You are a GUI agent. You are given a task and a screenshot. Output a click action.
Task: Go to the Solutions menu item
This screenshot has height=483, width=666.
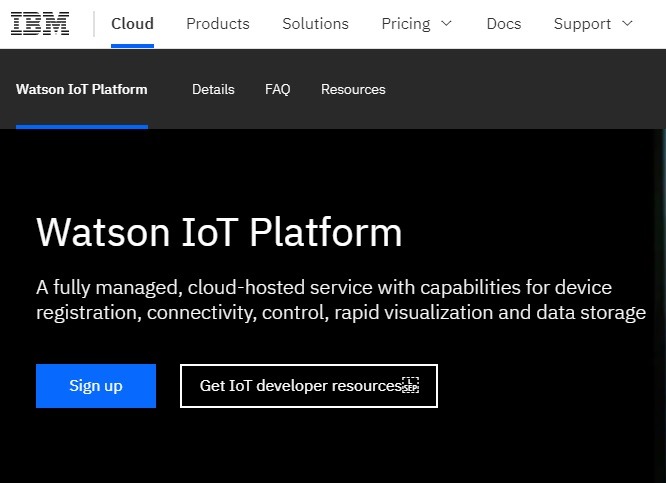pyautogui.click(x=315, y=24)
